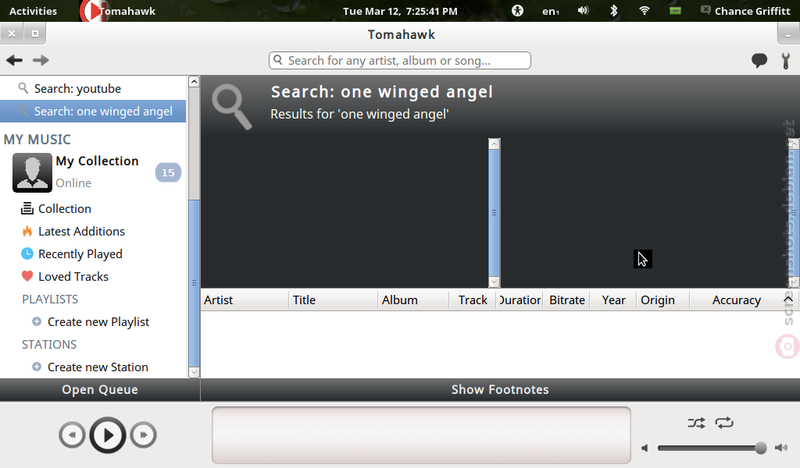Image resolution: width=800 pixels, height=468 pixels.
Task: Toggle shuffle mode
Action: (x=696, y=423)
